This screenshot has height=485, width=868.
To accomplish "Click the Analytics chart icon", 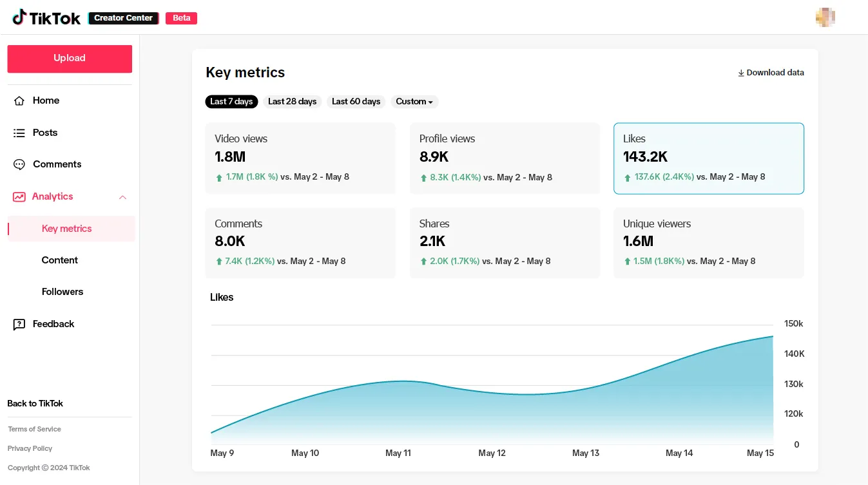I will (19, 197).
